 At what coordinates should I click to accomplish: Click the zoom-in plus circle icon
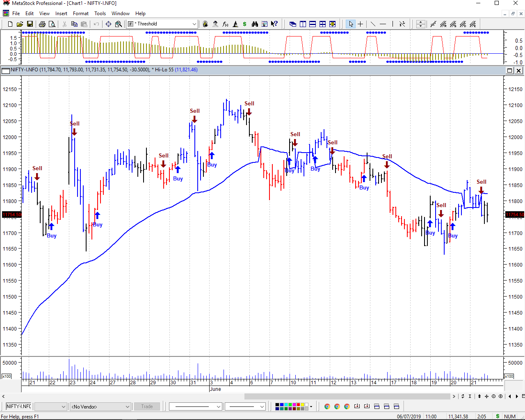point(500,396)
